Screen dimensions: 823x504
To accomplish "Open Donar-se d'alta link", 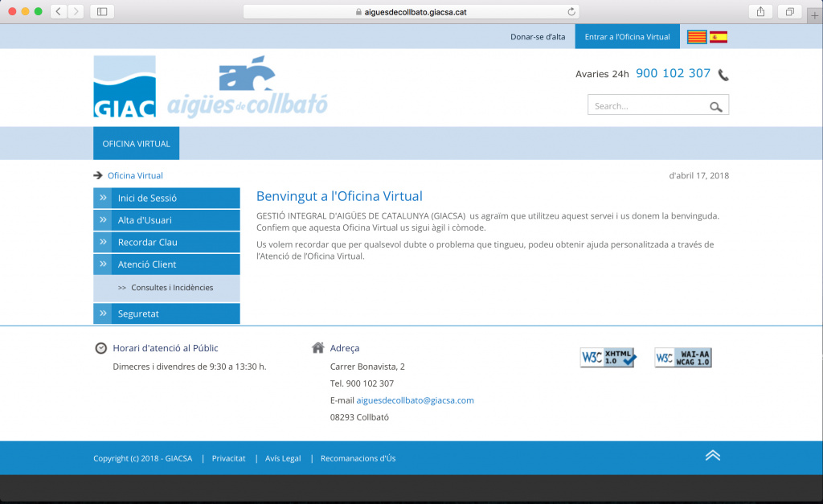I will pos(538,37).
